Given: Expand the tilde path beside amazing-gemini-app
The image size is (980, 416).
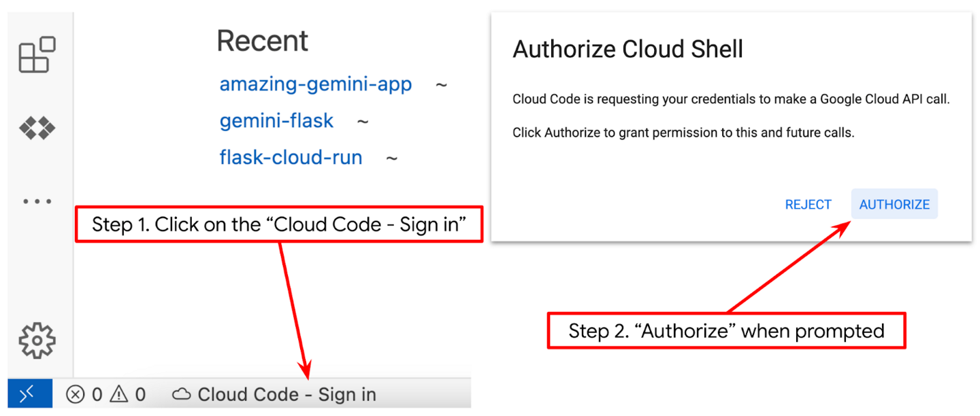Looking at the screenshot, I should pos(441,84).
